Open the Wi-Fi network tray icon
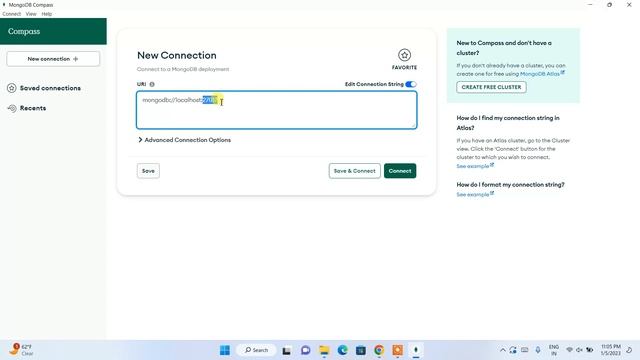640x360 pixels. pos(569,350)
